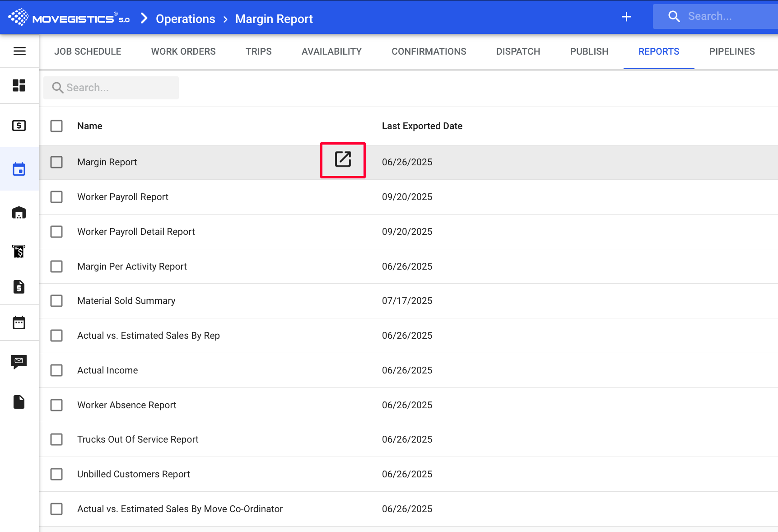Open the hamburger navigation menu
This screenshot has width=778, height=532.
coord(19,51)
